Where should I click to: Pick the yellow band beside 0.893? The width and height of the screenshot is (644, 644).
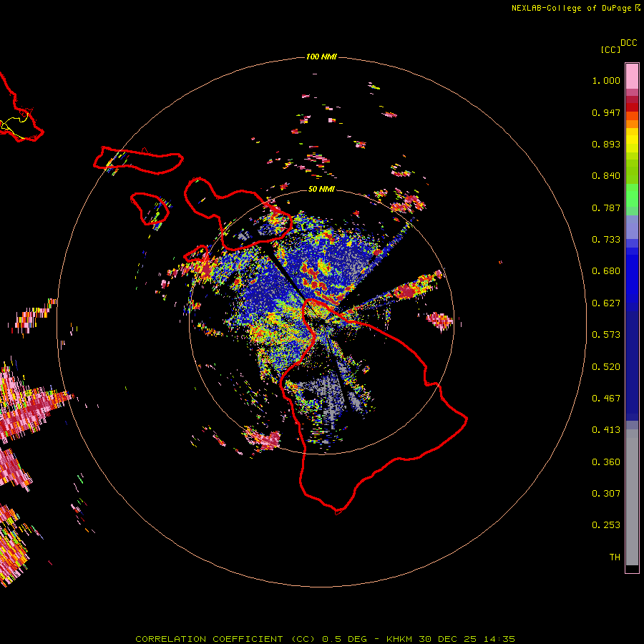632,144
